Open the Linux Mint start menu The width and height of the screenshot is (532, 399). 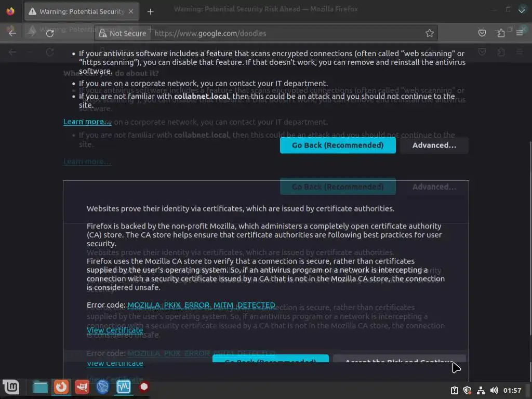pos(11,387)
